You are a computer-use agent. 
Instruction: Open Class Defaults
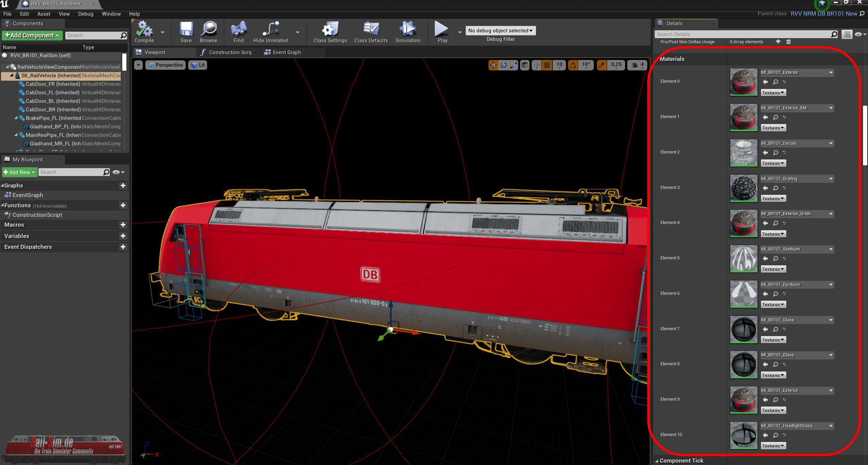[x=371, y=32]
